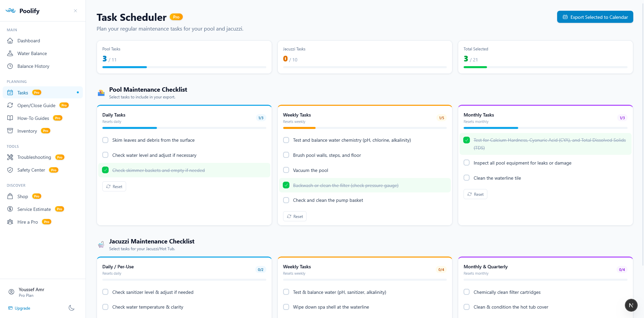The height and width of the screenshot is (318, 644).
Task: Check jacuzzi 'Test & balance water' task
Action: tap(286, 292)
